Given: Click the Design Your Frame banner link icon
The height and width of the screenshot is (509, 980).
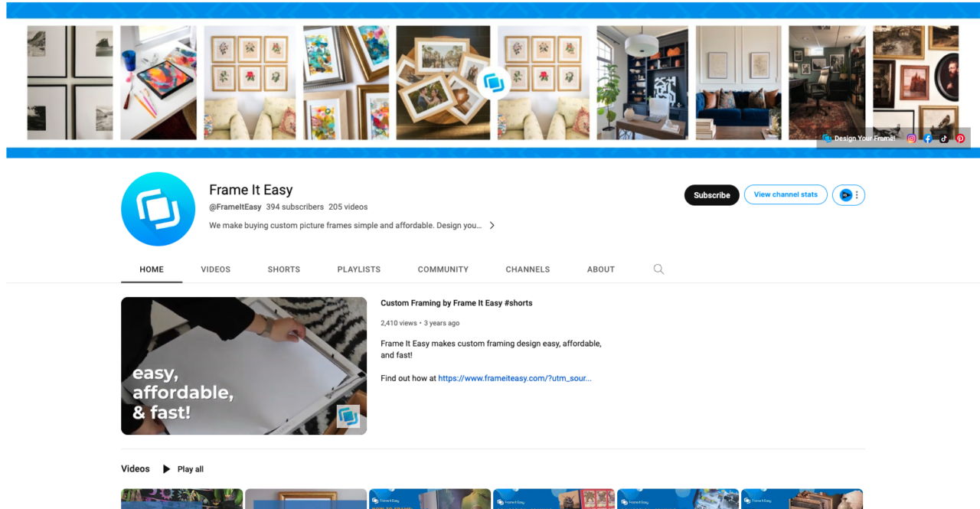Looking at the screenshot, I should [827, 139].
